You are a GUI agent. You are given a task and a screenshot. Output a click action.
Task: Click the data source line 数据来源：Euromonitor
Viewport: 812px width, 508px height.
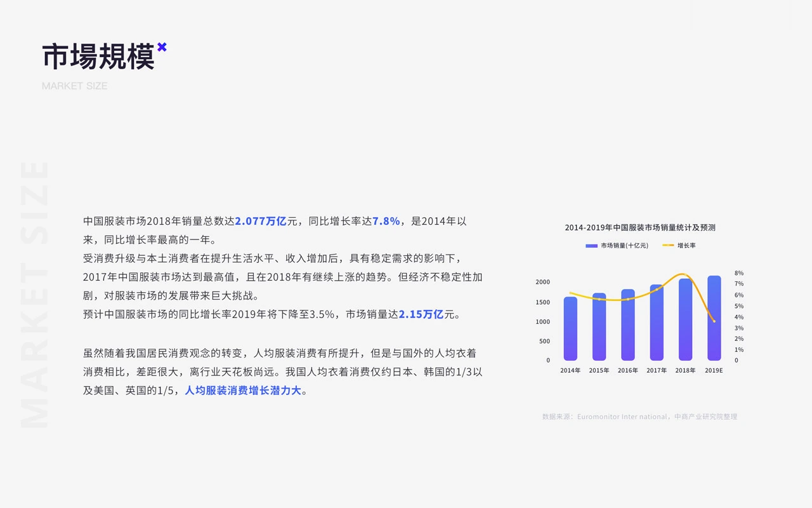pyautogui.click(x=639, y=417)
